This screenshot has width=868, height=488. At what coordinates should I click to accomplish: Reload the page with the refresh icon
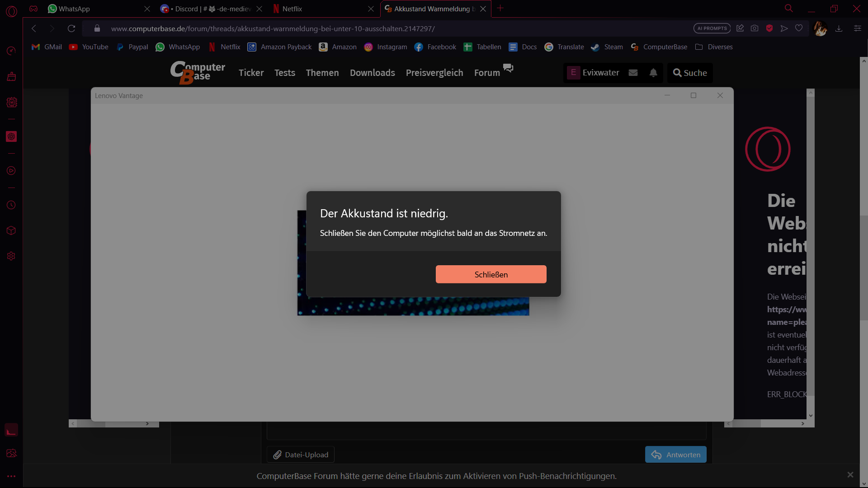pyautogui.click(x=71, y=28)
